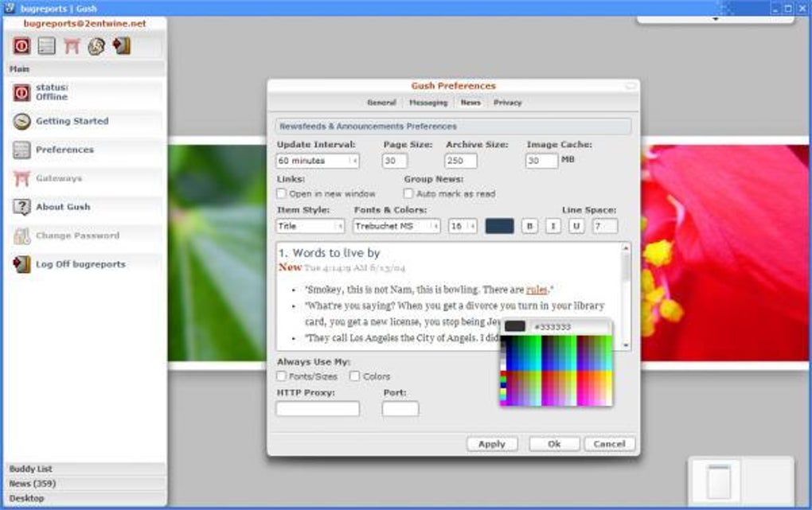Toggle italic formatting I button
Viewport: 812px width, 510px height.
(x=553, y=226)
